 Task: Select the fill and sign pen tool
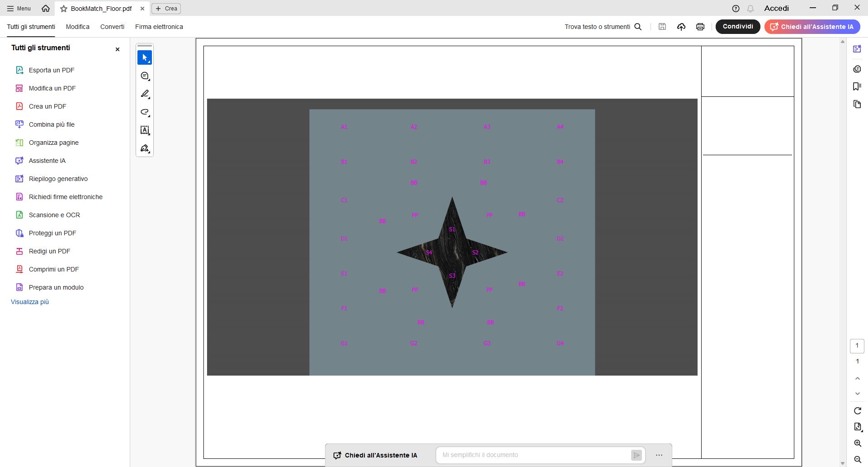point(145,148)
